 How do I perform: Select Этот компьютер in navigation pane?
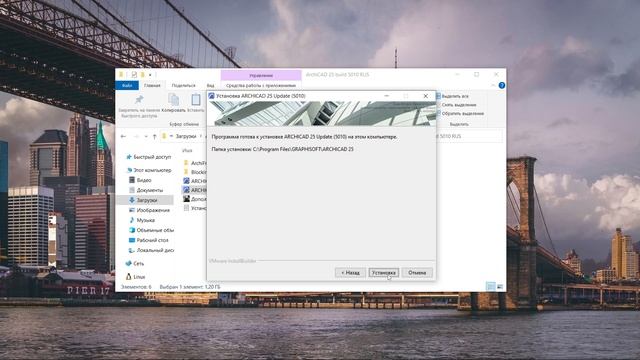149,170
